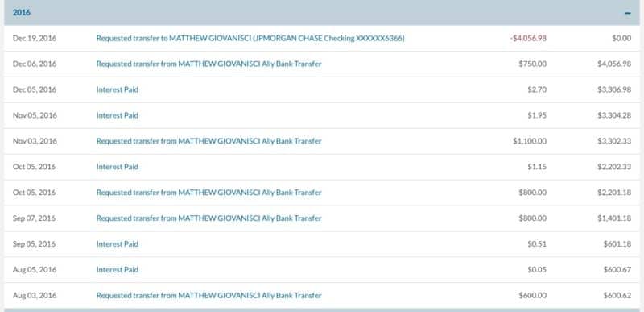
Task: Click the $1,401.18 balance value
Action: (614, 218)
